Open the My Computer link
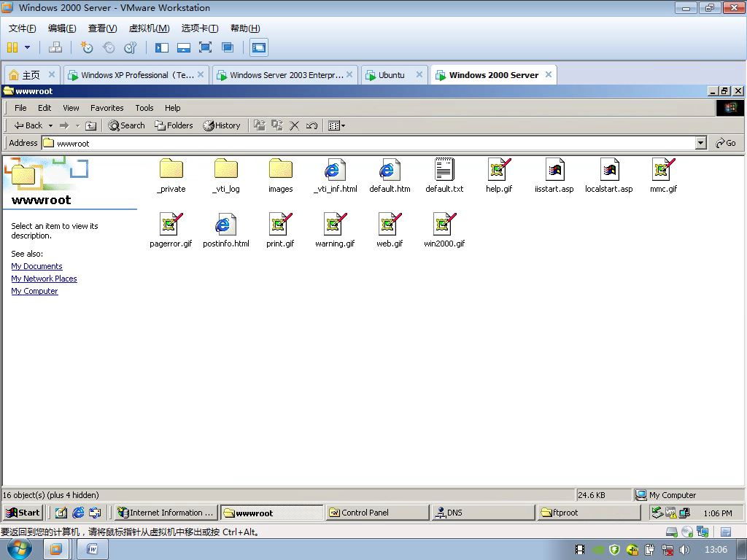747x560 pixels. click(34, 291)
